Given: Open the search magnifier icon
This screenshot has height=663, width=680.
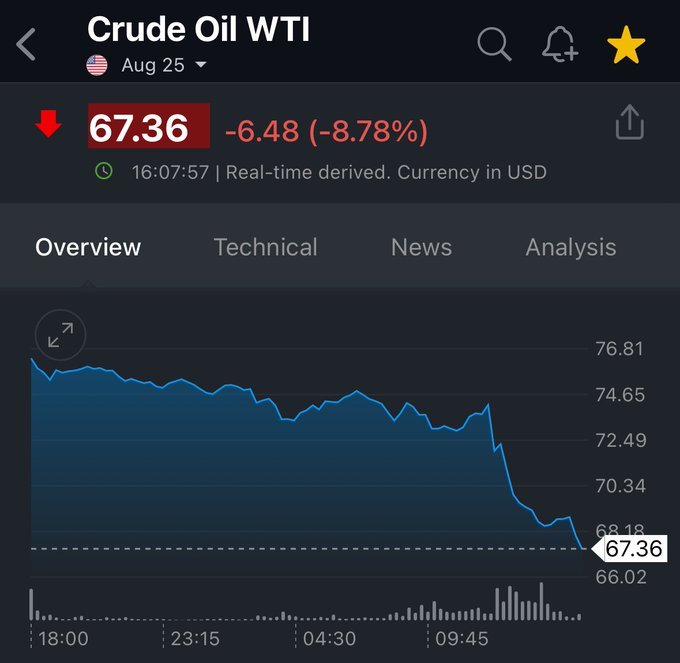Looking at the screenshot, I should click(x=494, y=44).
